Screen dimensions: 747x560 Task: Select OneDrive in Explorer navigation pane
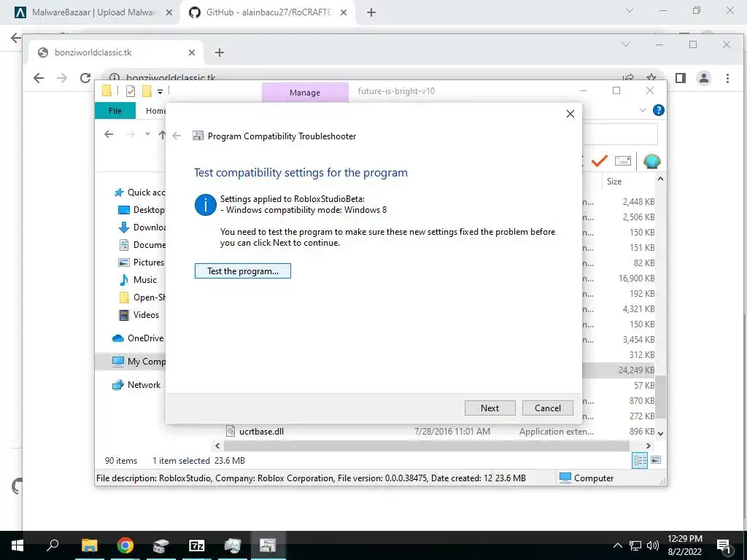[138, 338]
